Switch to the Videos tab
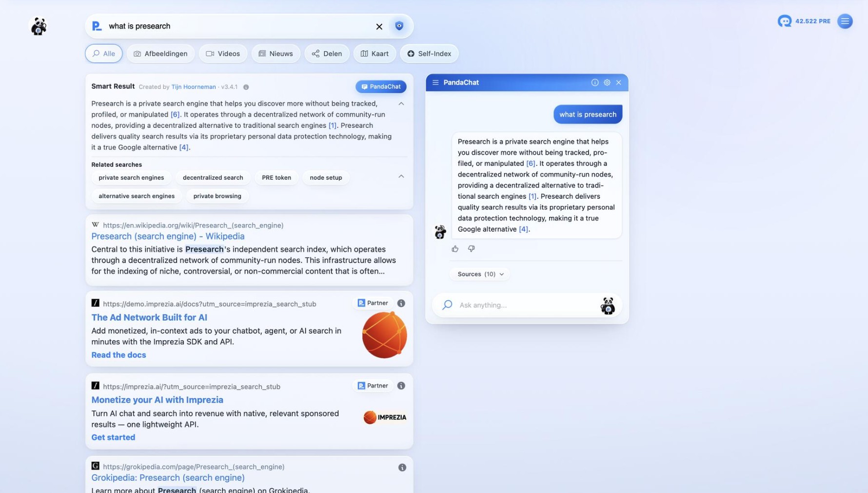Screen dimensions: 868x493 click(223, 54)
